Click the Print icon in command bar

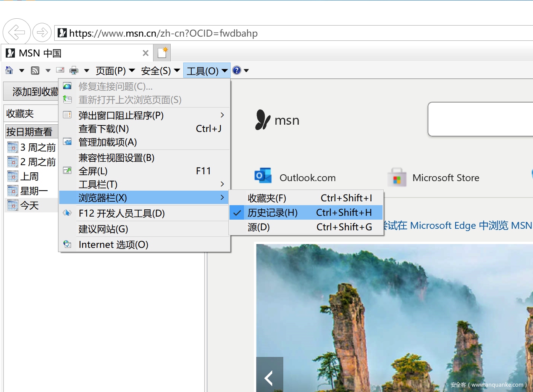74,70
